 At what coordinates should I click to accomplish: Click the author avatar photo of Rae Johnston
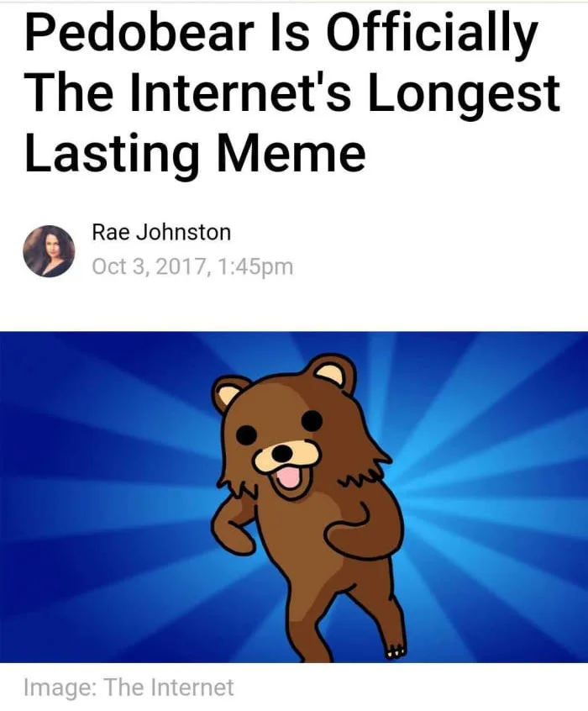pyautogui.click(x=49, y=250)
